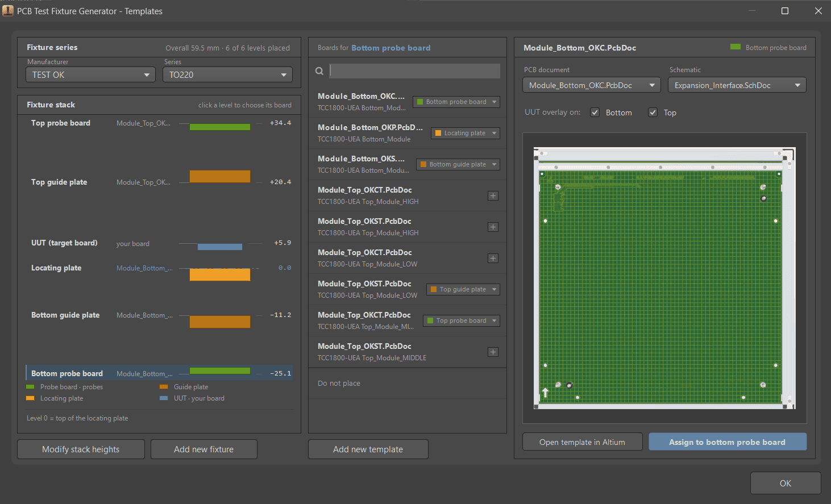
Task: Click the Module_Bottom link on Locating plate row
Action: coord(144,268)
